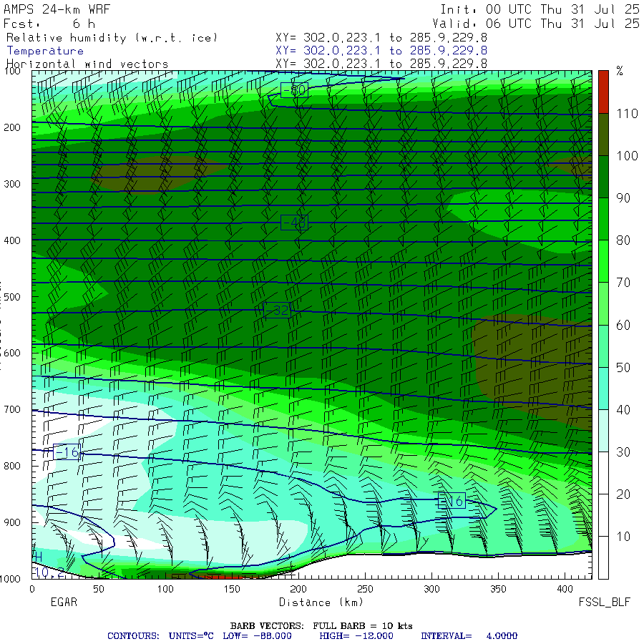The height and width of the screenshot is (644, 644).
Task: Click the 250 distance axis label
Action: [365, 589]
